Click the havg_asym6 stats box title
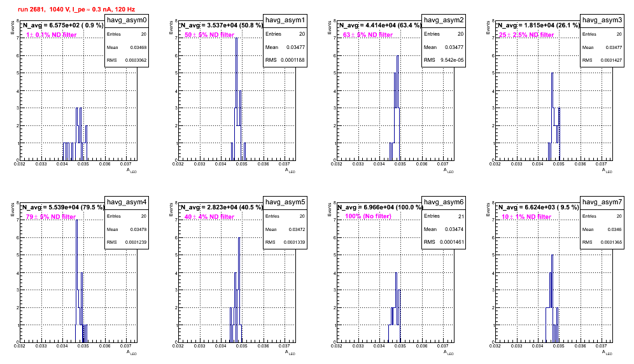Screen dimensions: 634x364 (x=444, y=202)
